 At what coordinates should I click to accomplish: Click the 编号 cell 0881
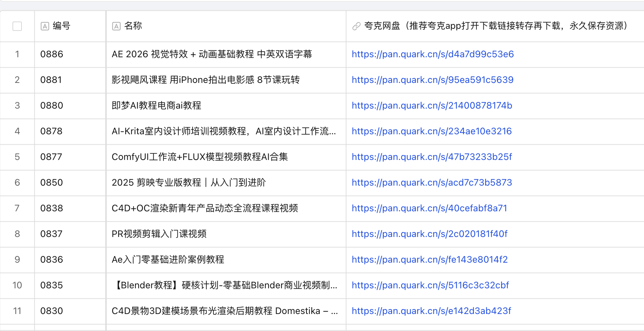click(x=70, y=80)
